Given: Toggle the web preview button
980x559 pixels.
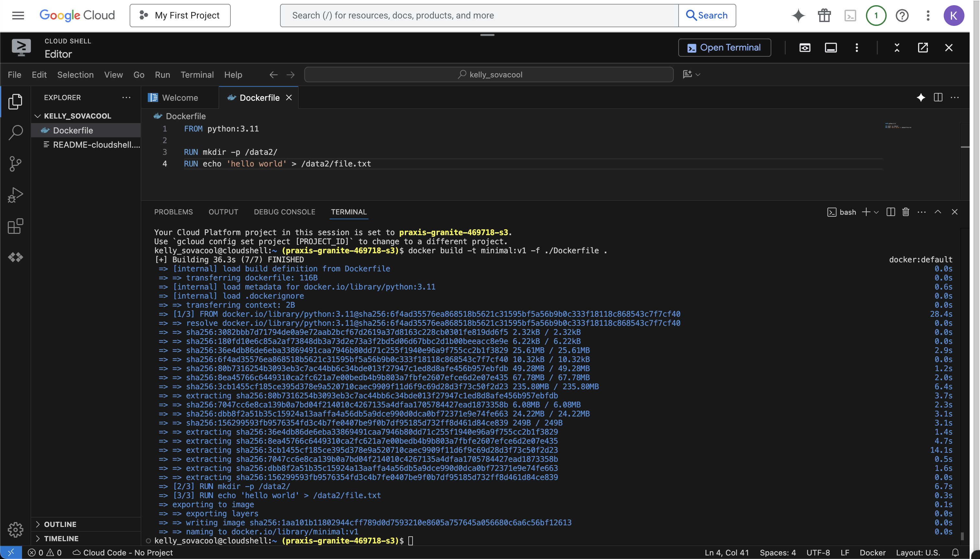Looking at the screenshot, I should pyautogui.click(x=805, y=48).
